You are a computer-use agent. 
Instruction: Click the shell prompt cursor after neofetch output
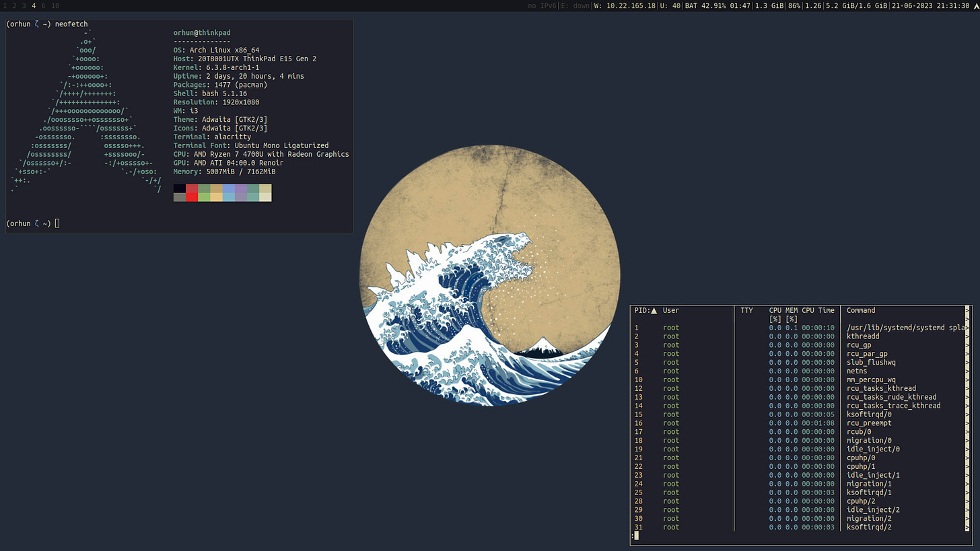[57, 223]
